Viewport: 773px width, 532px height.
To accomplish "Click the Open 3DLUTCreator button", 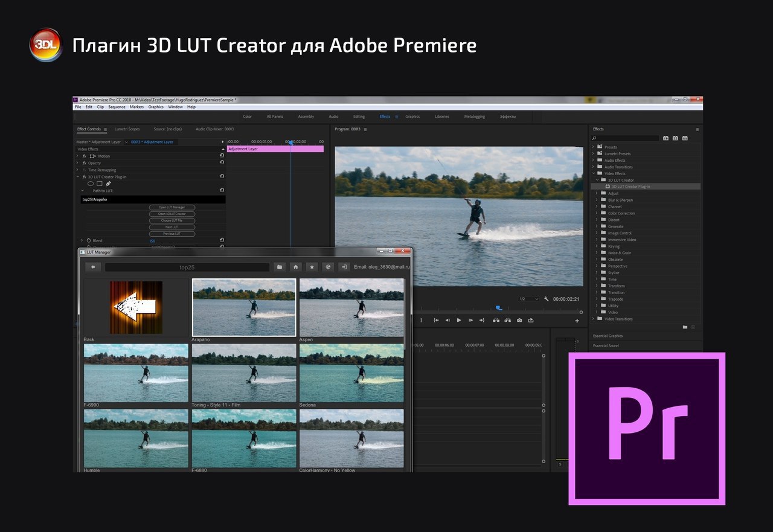I will point(172,214).
